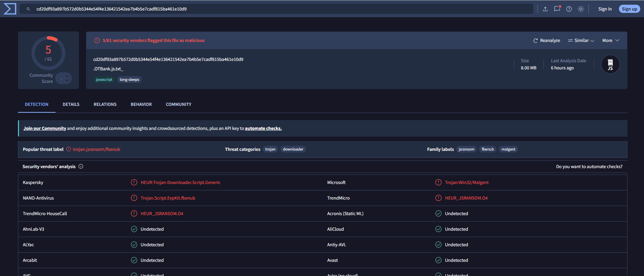Open the notifications chat icon
The height and width of the screenshot is (276, 644).
(557, 9)
